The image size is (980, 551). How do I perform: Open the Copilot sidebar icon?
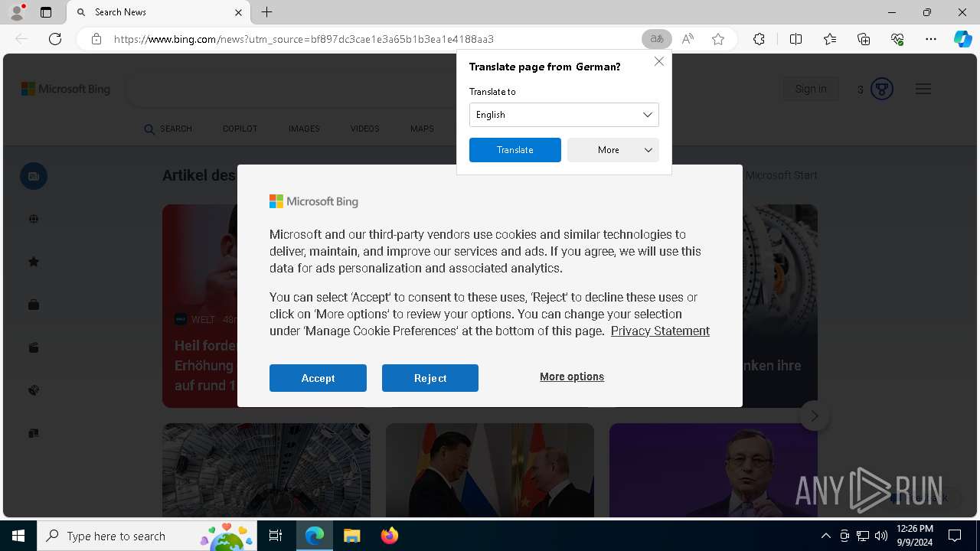pos(962,39)
